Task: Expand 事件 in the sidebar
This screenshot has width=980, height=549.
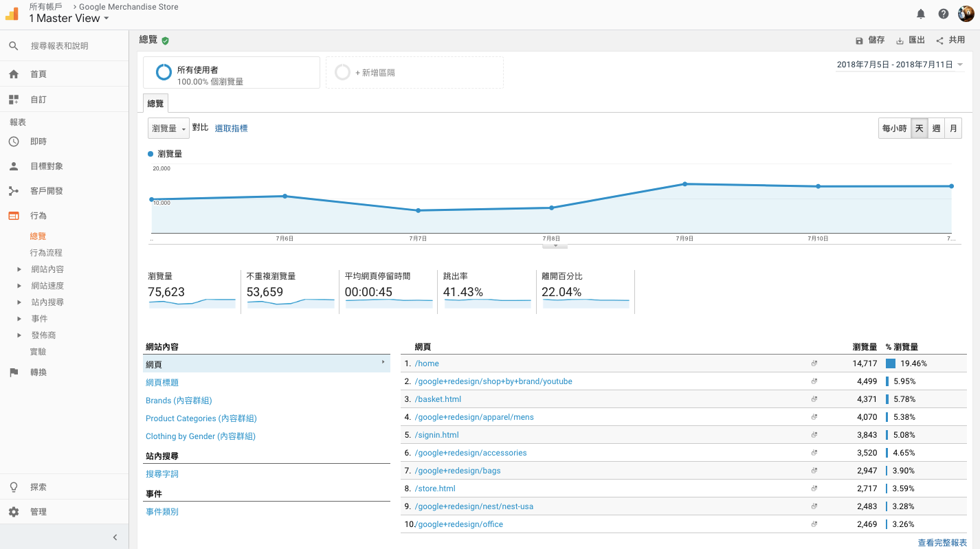Action: point(19,319)
